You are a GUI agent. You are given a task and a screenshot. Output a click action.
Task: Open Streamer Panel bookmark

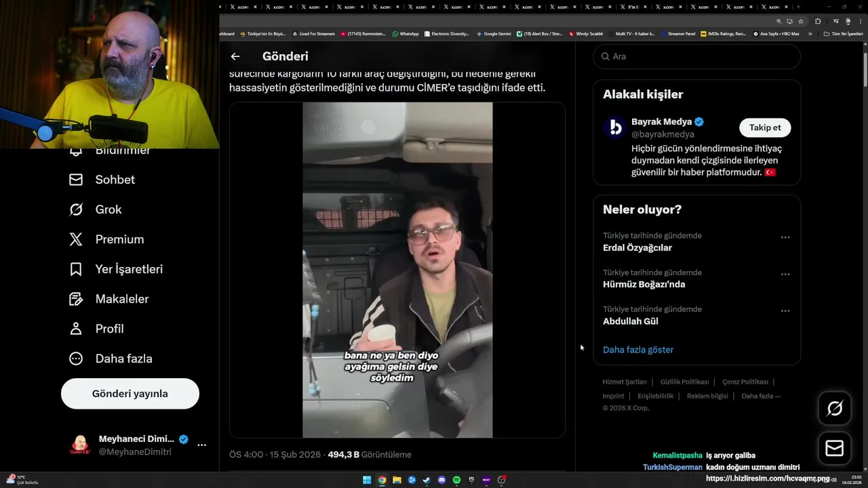coord(678,34)
